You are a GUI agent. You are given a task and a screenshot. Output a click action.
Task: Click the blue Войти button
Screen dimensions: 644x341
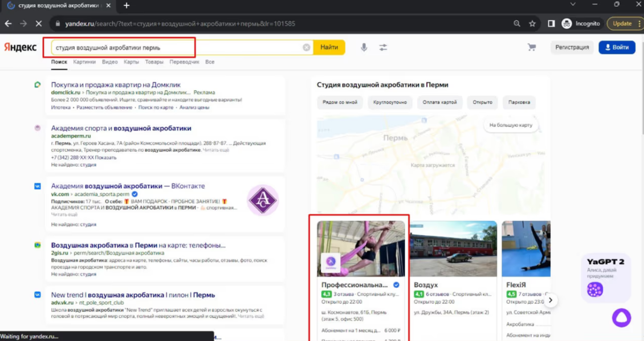(617, 47)
